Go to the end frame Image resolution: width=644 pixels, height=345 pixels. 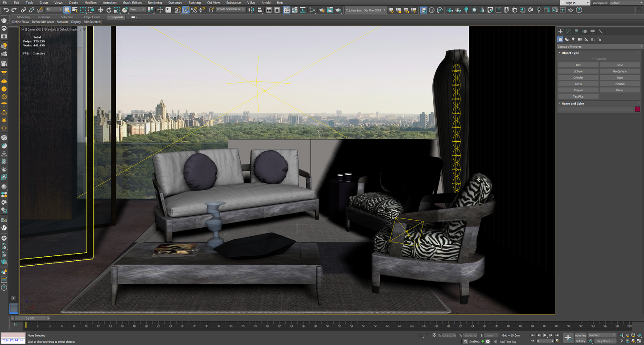(557, 335)
